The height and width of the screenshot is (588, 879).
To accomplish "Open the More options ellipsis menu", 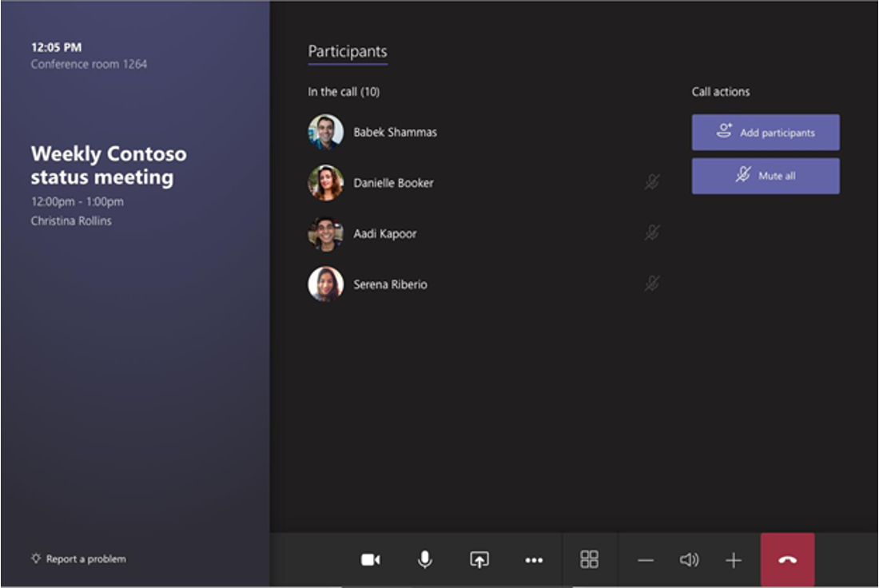I will tap(534, 560).
